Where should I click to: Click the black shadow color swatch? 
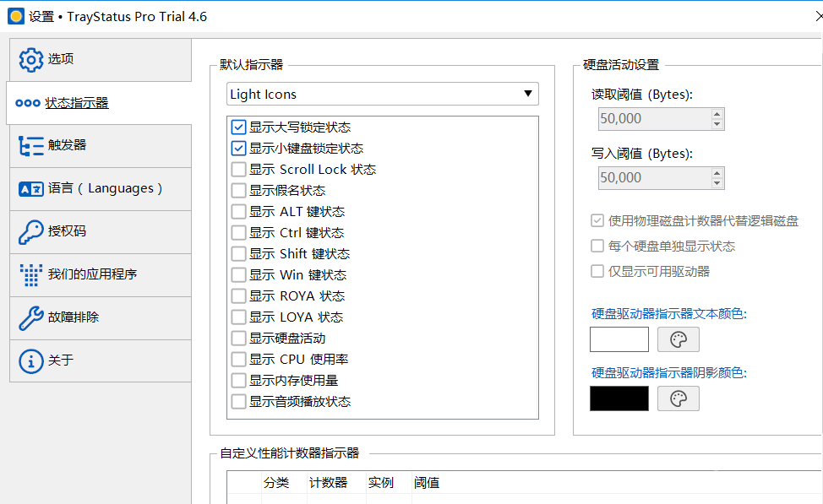(x=619, y=398)
